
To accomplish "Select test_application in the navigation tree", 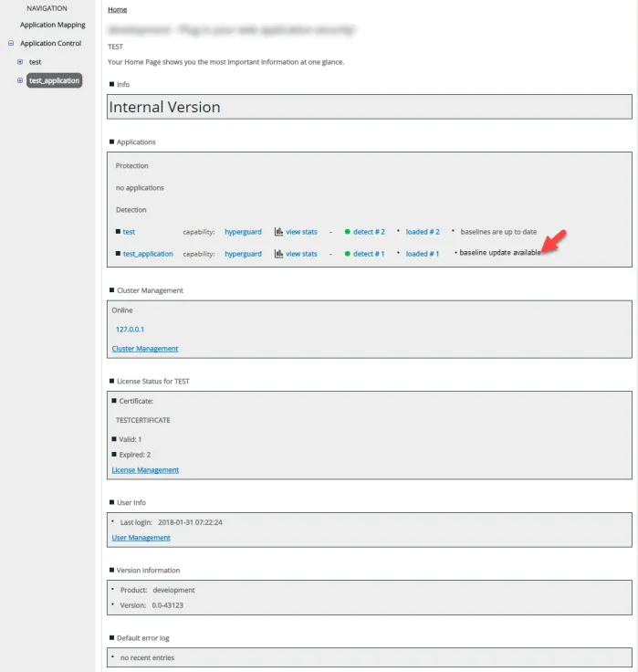I will coord(55,80).
